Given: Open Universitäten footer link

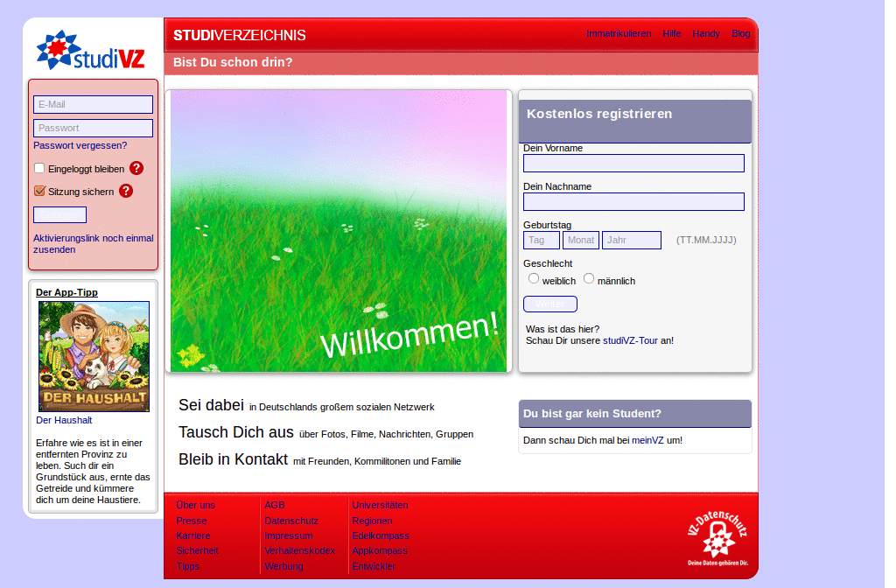Looking at the screenshot, I should [x=380, y=505].
